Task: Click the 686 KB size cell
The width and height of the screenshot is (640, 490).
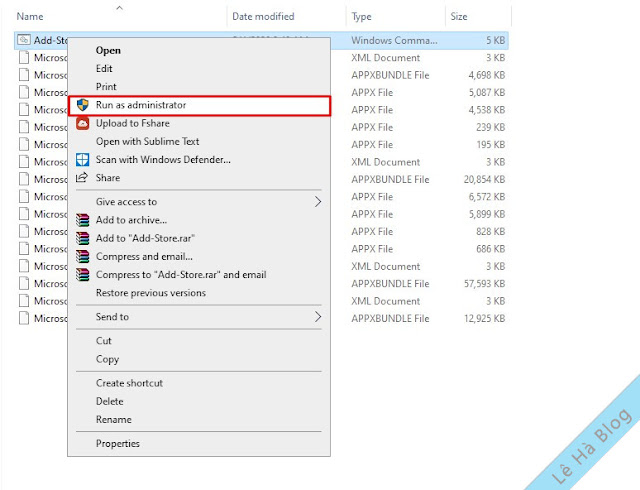Action: click(x=491, y=249)
